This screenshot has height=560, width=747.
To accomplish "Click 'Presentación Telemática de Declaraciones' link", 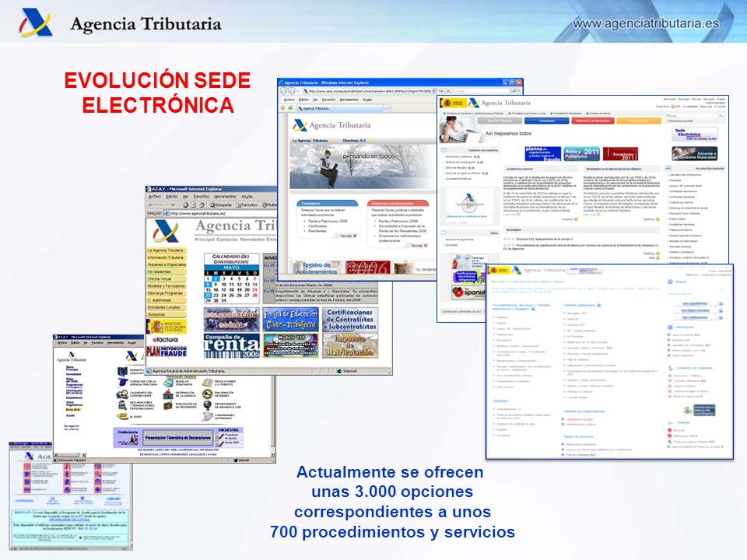I will coord(177,438).
